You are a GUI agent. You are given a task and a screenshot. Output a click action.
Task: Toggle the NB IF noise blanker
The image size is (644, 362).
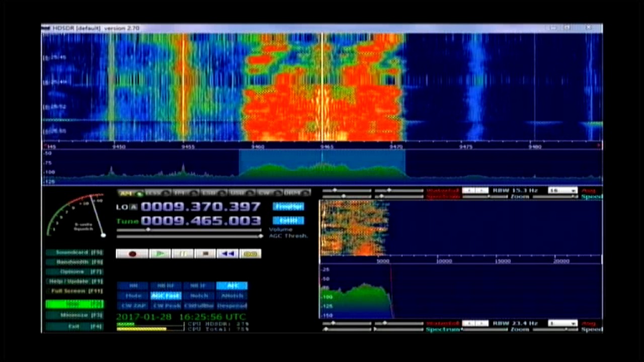tap(199, 286)
